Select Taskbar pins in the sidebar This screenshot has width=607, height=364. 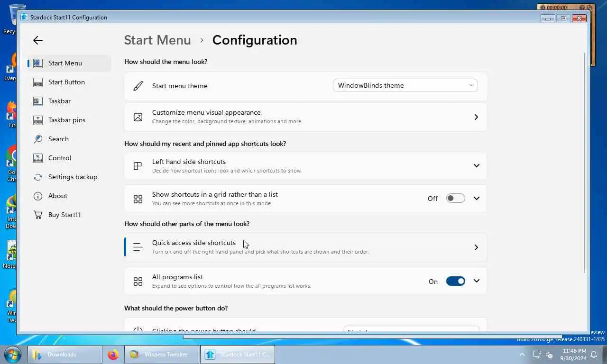tap(69, 120)
